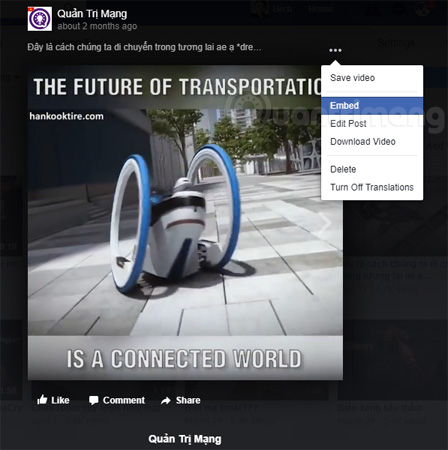The width and height of the screenshot is (448, 450).
Task: Click Turn Off Translations option
Action: click(x=372, y=187)
